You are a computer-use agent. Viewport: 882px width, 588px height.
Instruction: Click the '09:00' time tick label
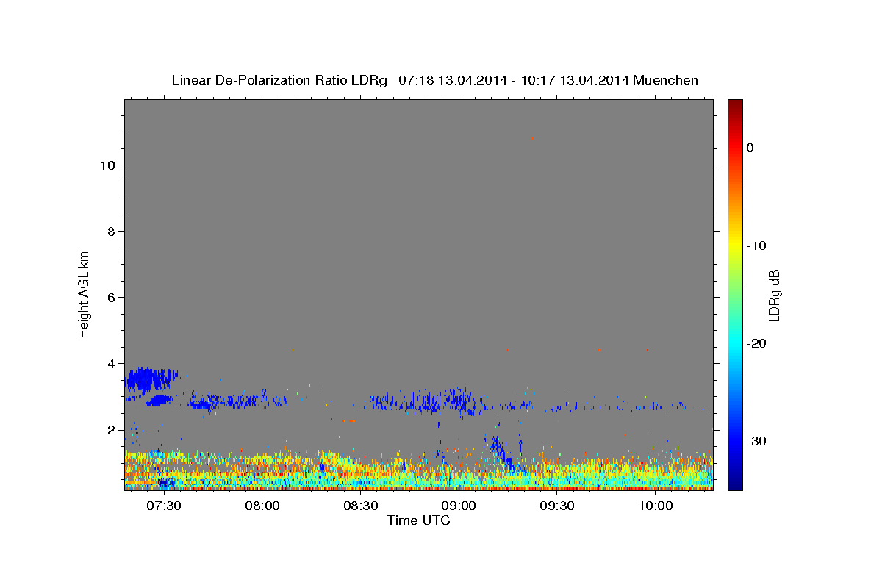pyautogui.click(x=459, y=506)
